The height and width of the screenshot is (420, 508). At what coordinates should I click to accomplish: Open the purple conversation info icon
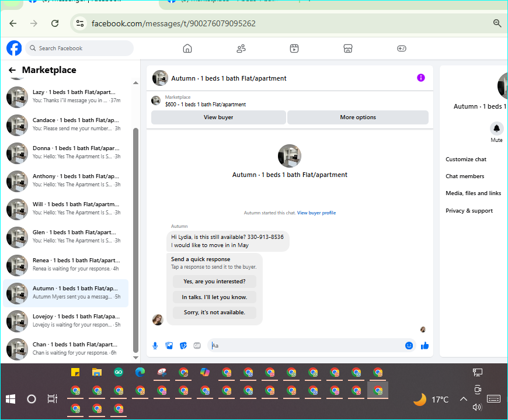421,78
